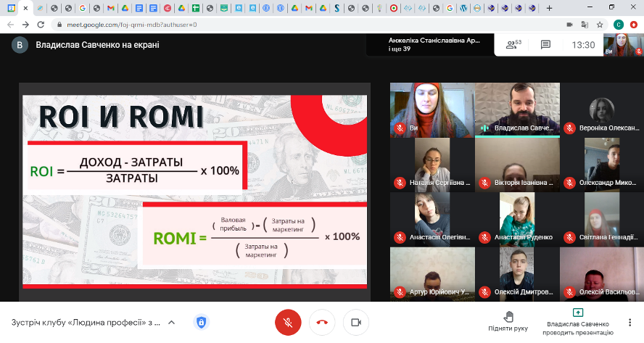The width and height of the screenshot is (644, 343).
Task: Click the Владислав Савченко presenting button
Action: coord(577,321)
